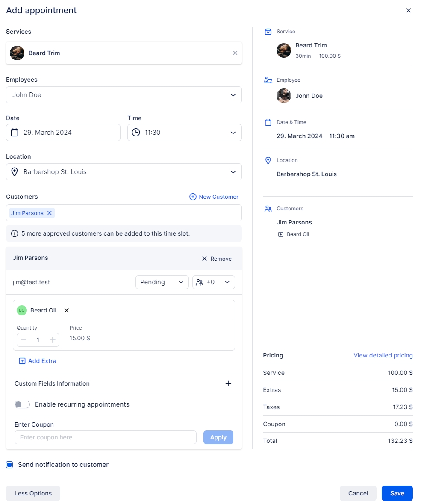Image resolution: width=421 pixels, height=504 pixels.
Task: Click the Enter coupon input field
Action: pos(105,437)
